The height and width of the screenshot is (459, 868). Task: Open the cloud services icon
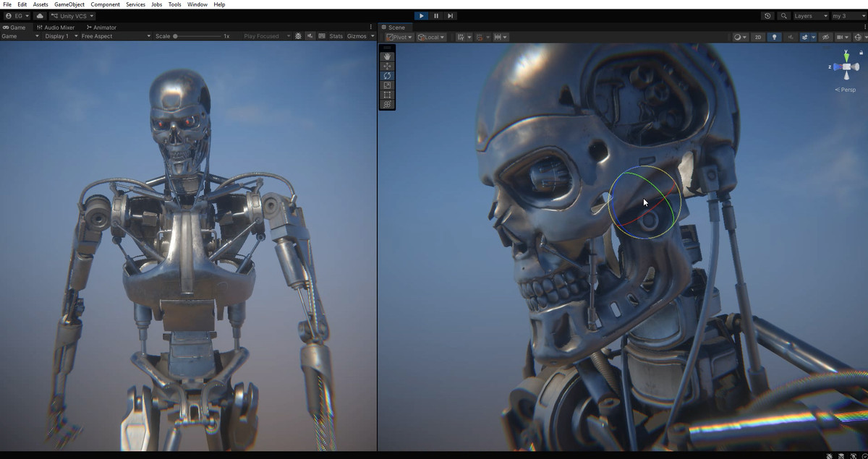tap(39, 16)
